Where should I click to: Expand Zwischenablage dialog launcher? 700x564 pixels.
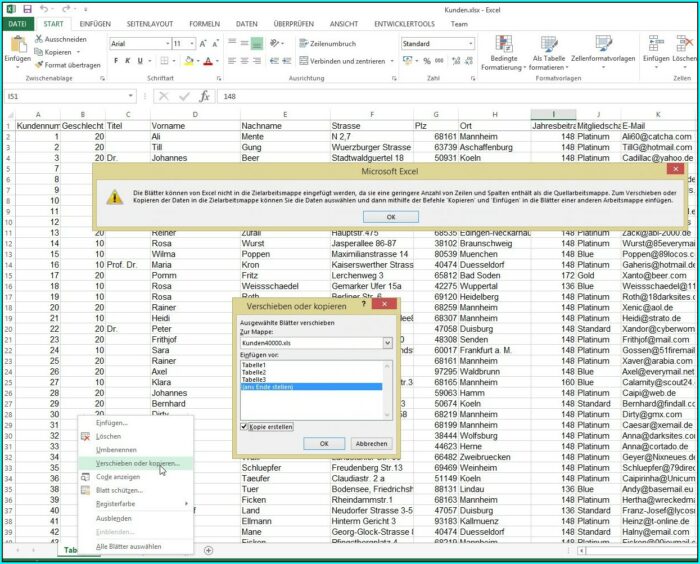tap(102, 78)
